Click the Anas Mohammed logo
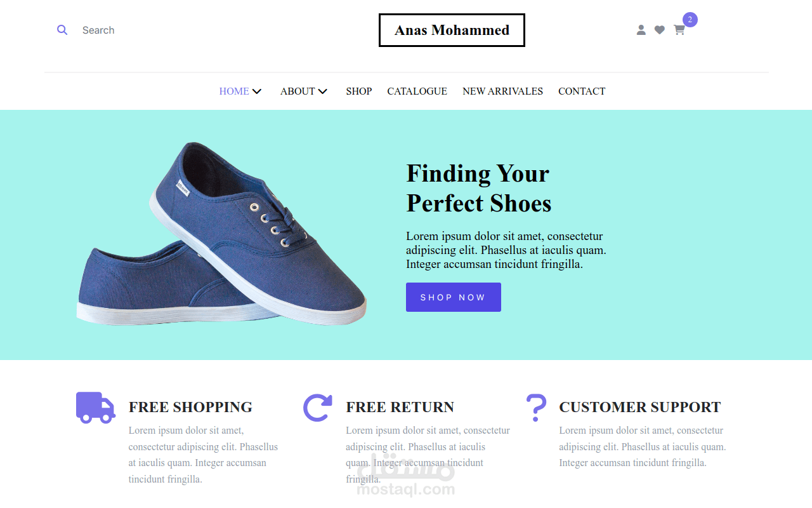The image size is (812, 508). pos(452,30)
